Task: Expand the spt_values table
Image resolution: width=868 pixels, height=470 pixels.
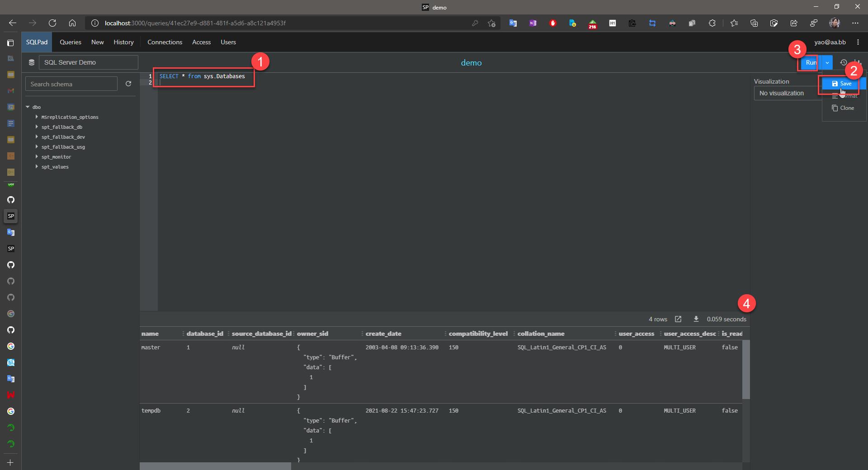Action: point(37,167)
